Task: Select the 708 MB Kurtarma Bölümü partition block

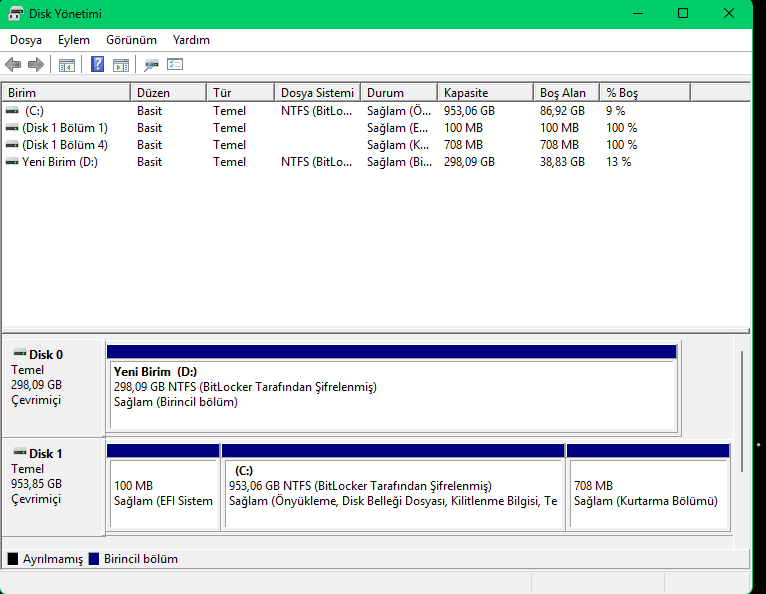Action: point(648,487)
